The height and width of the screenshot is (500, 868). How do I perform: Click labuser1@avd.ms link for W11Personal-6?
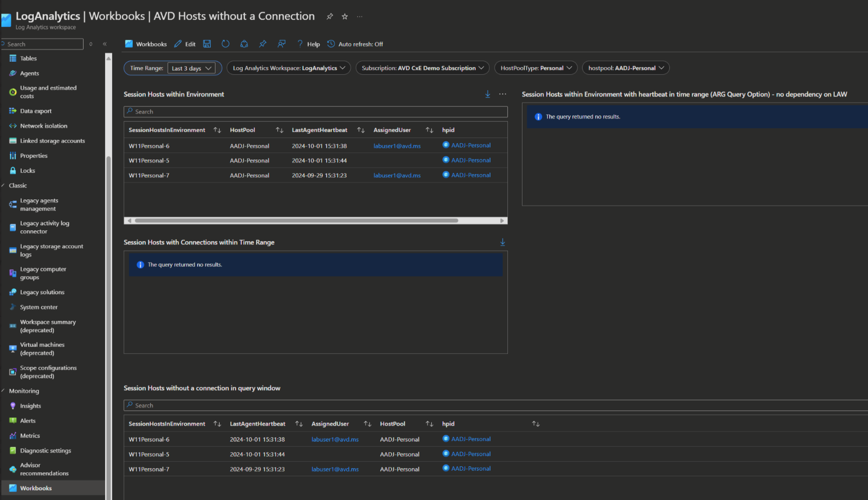click(397, 146)
